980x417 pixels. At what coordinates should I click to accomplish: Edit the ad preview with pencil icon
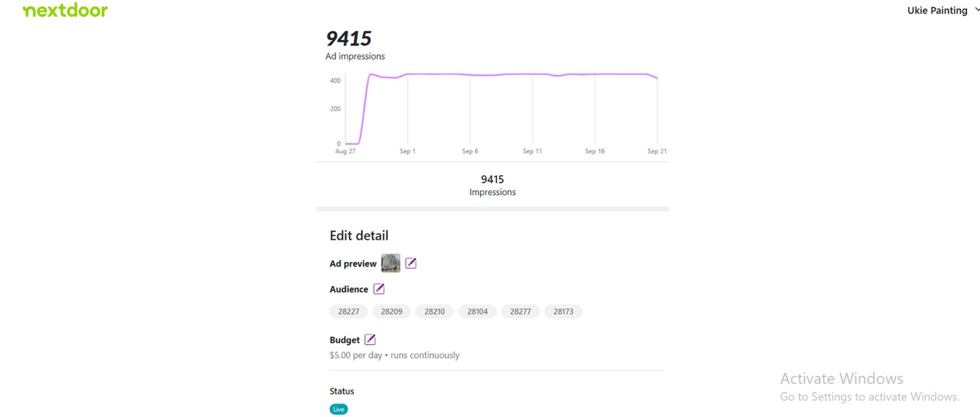[x=411, y=263]
